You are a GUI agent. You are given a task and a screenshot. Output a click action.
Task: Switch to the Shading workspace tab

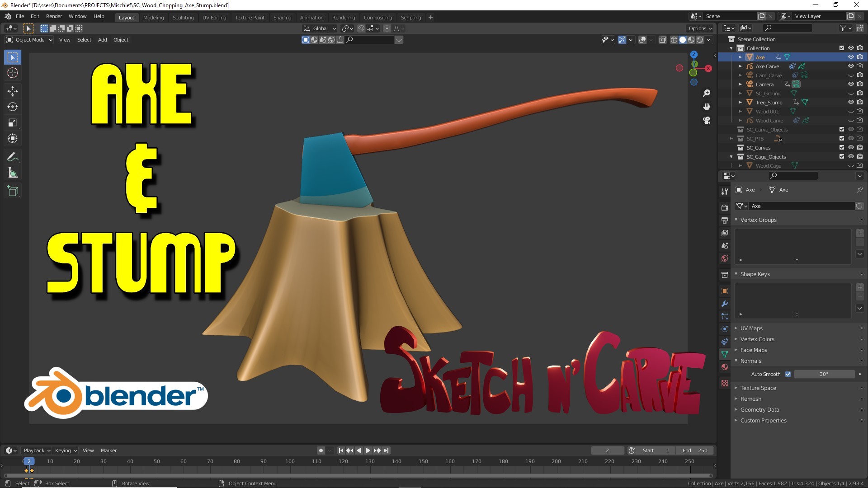point(282,18)
